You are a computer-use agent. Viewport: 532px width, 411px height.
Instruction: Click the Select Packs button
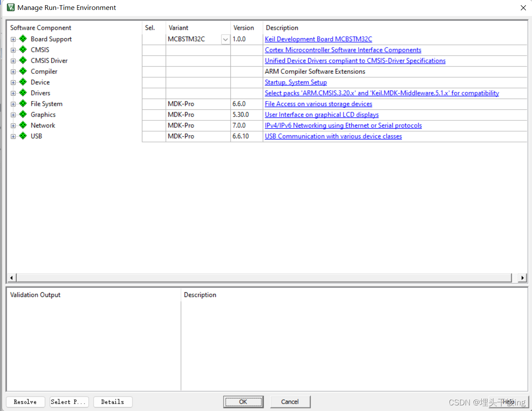69,402
